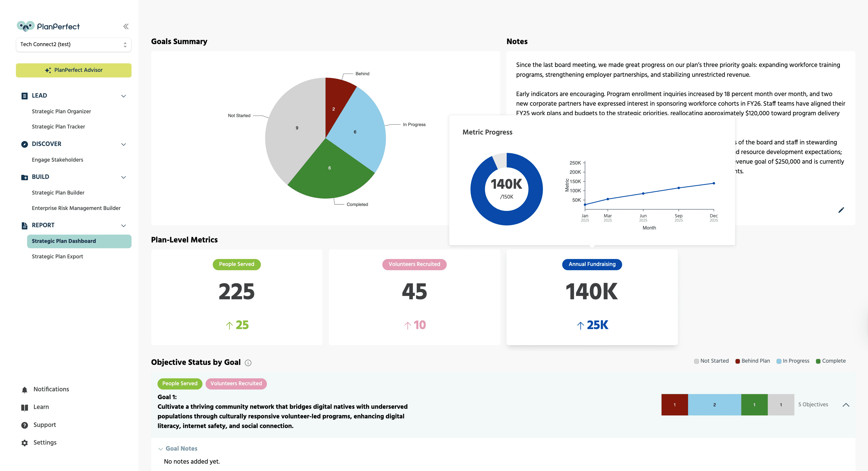Collapse the LEAD section chevron

(x=123, y=96)
